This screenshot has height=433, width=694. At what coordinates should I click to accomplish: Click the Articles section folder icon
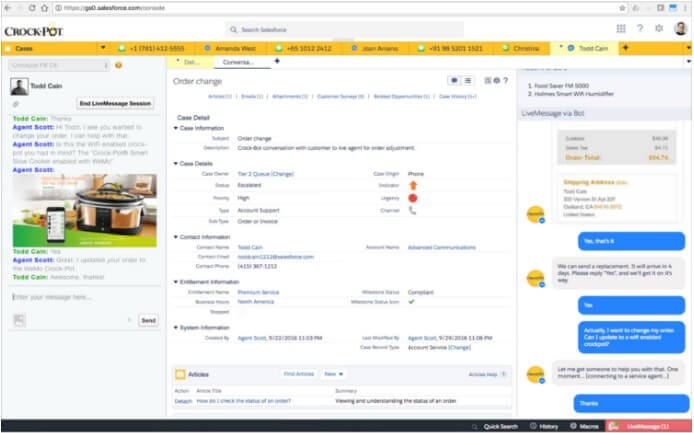(x=181, y=375)
